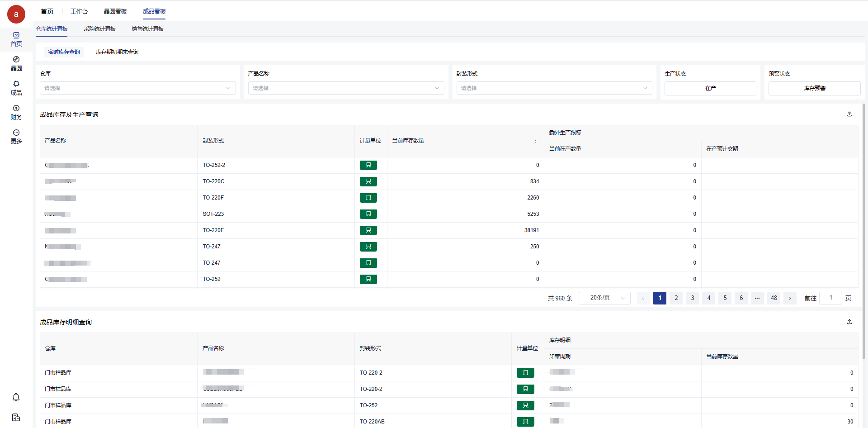Click the 更多 sidebar icon

tap(16, 137)
